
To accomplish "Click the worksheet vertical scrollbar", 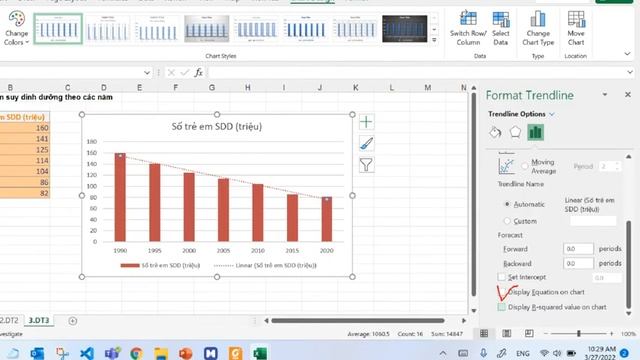I will pyautogui.click(x=473, y=195).
